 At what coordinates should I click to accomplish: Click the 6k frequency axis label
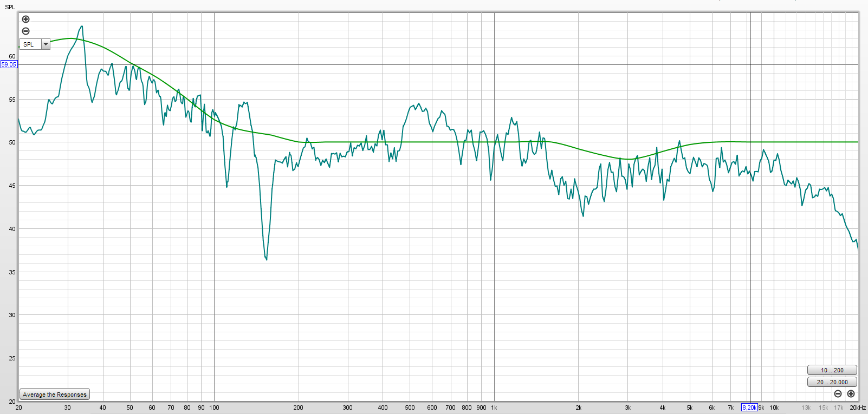pyautogui.click(x=712, y=408)
